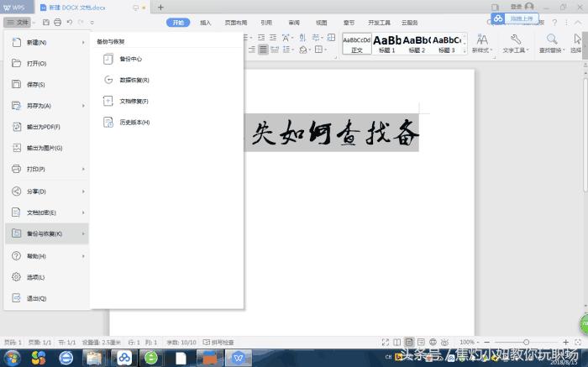The height and width of the screenshot is (367, 588).
Task: Choose 新建(N) in the file menu
Action: click(x=47, y=42)
